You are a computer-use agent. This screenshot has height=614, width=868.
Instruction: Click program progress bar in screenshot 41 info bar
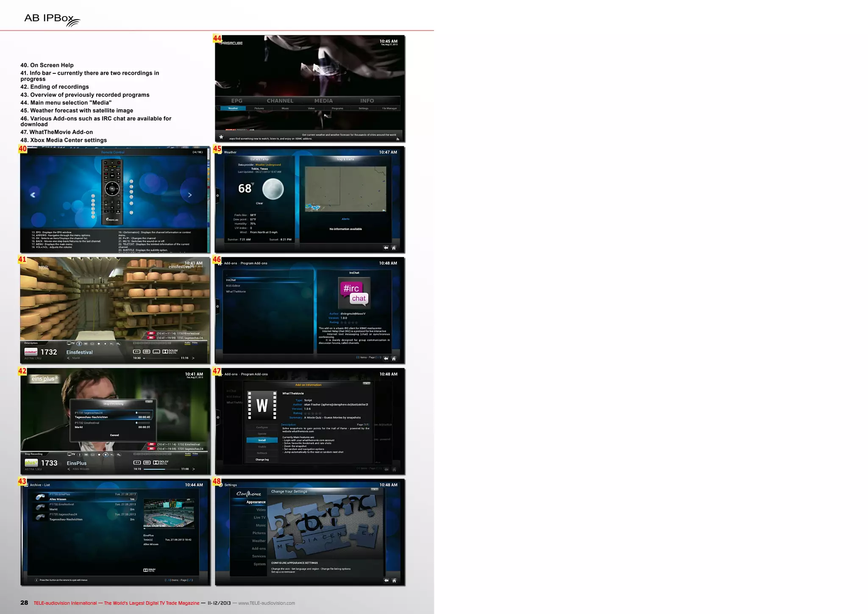161,358
